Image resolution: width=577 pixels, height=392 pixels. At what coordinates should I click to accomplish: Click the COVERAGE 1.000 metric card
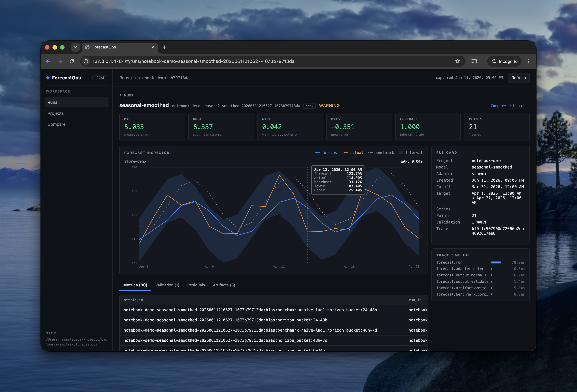tap(428, 127)
